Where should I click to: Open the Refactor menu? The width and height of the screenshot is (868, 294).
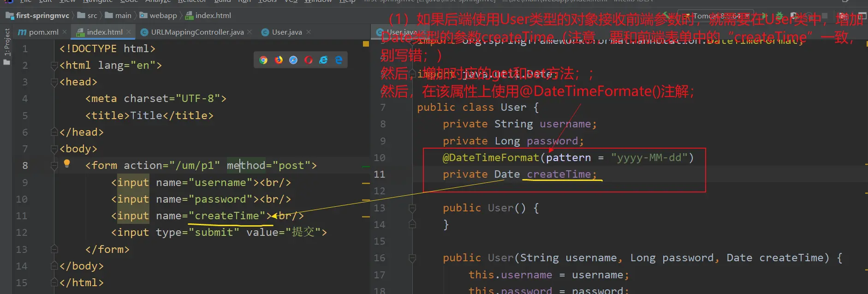click(x=192, y=1)
